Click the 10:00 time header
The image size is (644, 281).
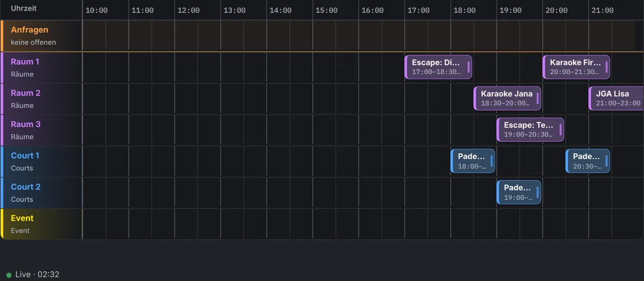tap(97, 10)
